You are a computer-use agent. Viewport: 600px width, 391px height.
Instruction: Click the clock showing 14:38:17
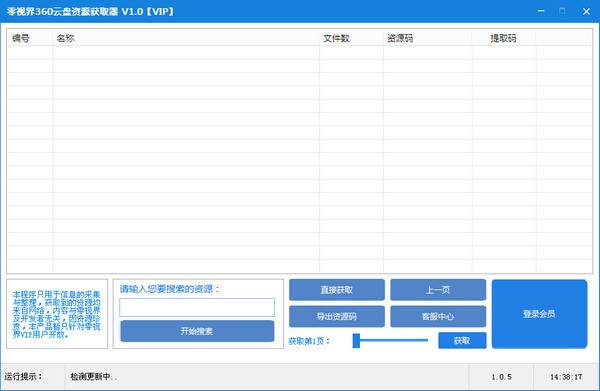(x=566, y=377)
